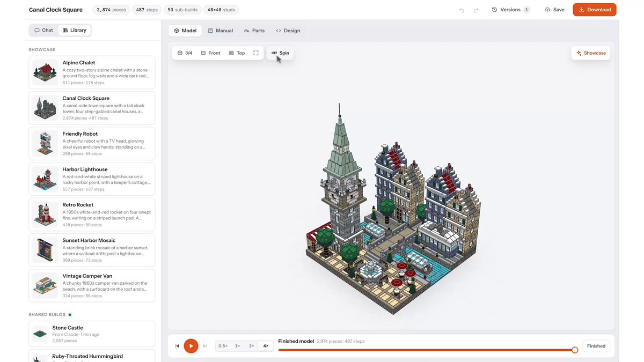
Task: Click the skip-to-start playback icon
Action: coord(177,346)
